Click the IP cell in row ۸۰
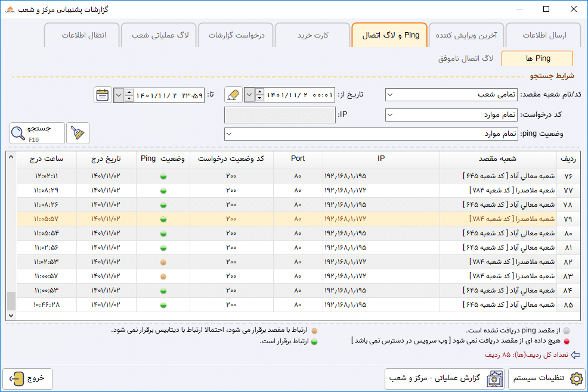Screen dimensions: 588x392 pos(381,234)
